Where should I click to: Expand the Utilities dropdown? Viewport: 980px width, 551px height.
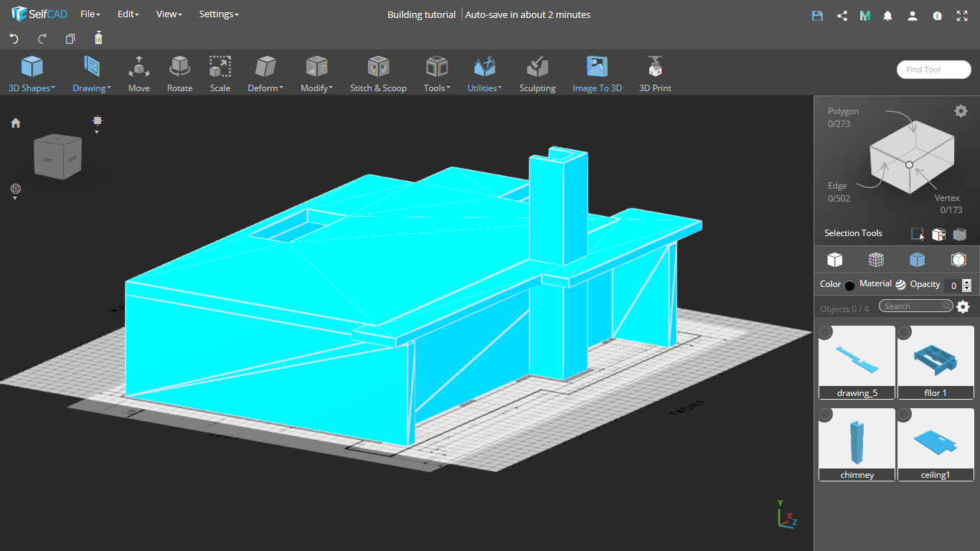[x=484, y=74]
